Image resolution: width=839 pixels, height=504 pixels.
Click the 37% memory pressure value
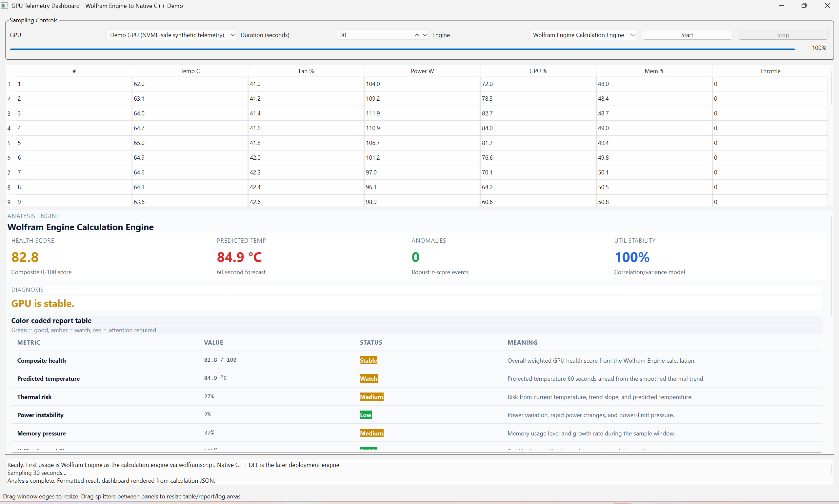click(x=209, y=432)
